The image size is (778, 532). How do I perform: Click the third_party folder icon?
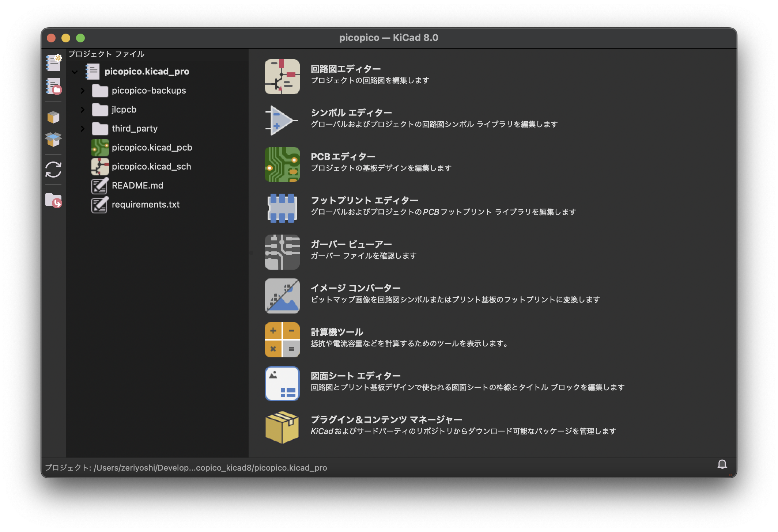pos(100,129)
